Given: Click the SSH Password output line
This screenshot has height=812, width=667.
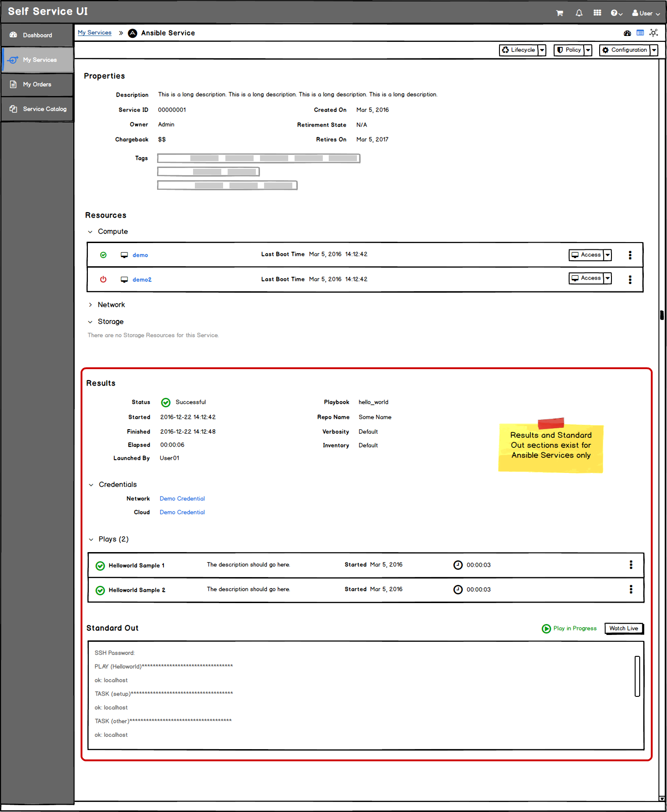Looking at the screenshot, I should click(x=115, y=653).
